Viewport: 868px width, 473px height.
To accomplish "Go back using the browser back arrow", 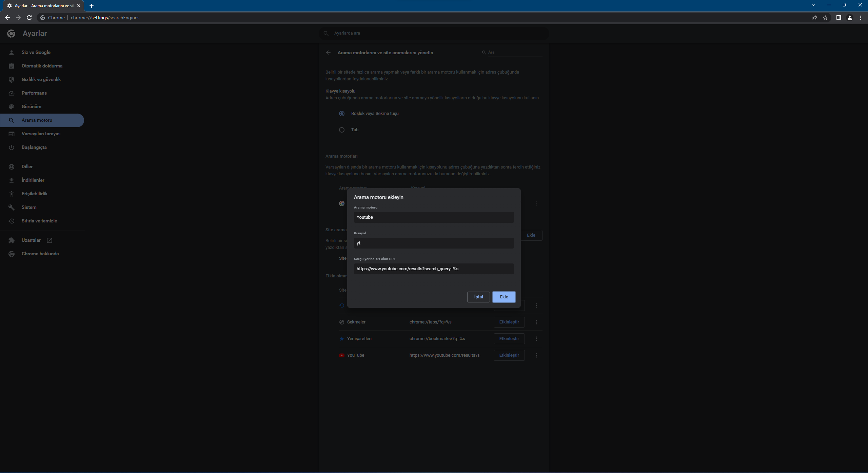I will coord(7,18).
